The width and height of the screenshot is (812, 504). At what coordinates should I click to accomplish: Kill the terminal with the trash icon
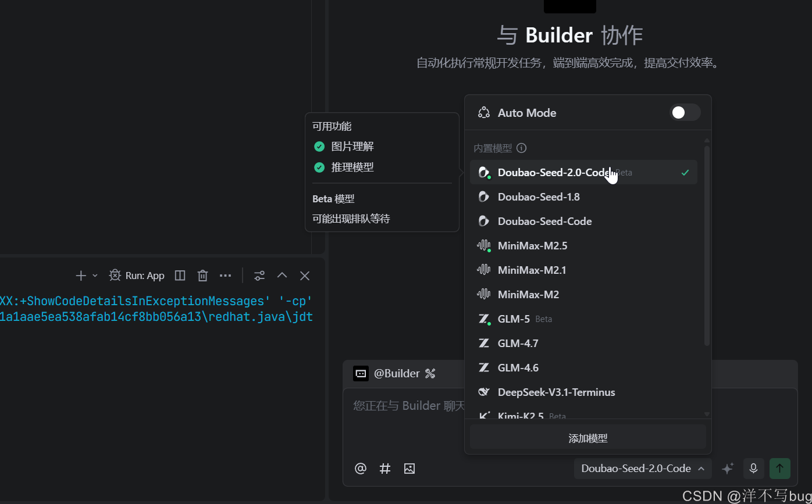[x=202, y=276]
